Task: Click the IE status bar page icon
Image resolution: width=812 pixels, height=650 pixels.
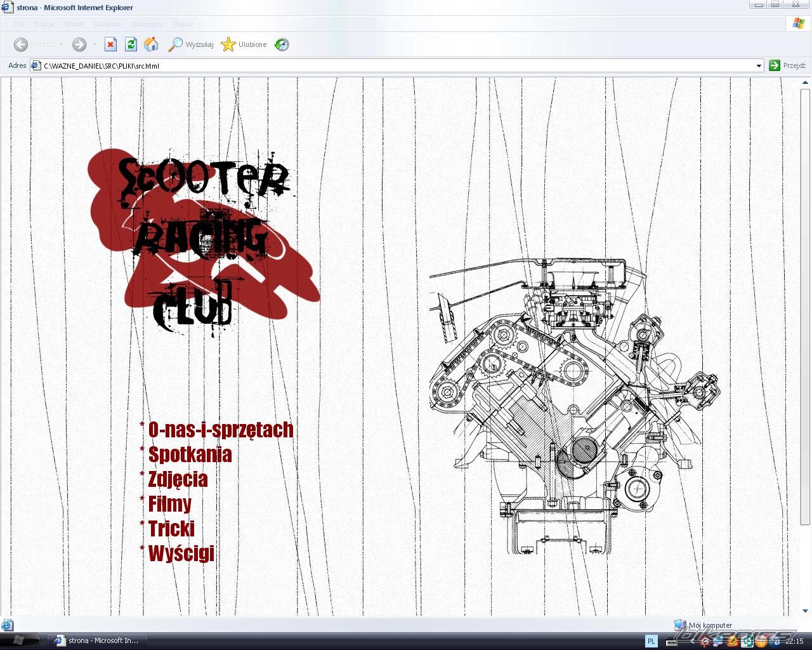Action: pos(8,625)
